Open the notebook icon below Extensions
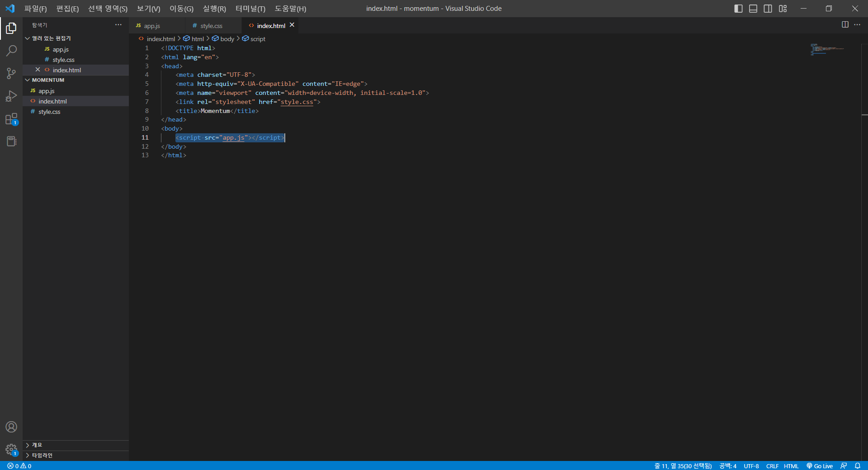The width and height of the screenshot is (868, 470). pyautogui.click(x=11, y=141)
